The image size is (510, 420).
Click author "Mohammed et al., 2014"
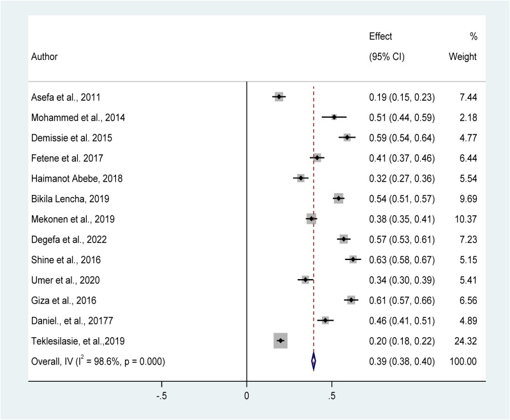[78, 117]
